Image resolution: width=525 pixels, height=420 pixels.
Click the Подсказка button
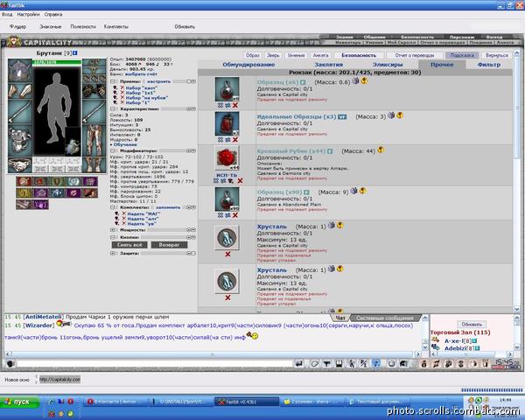tap(462, 55)
